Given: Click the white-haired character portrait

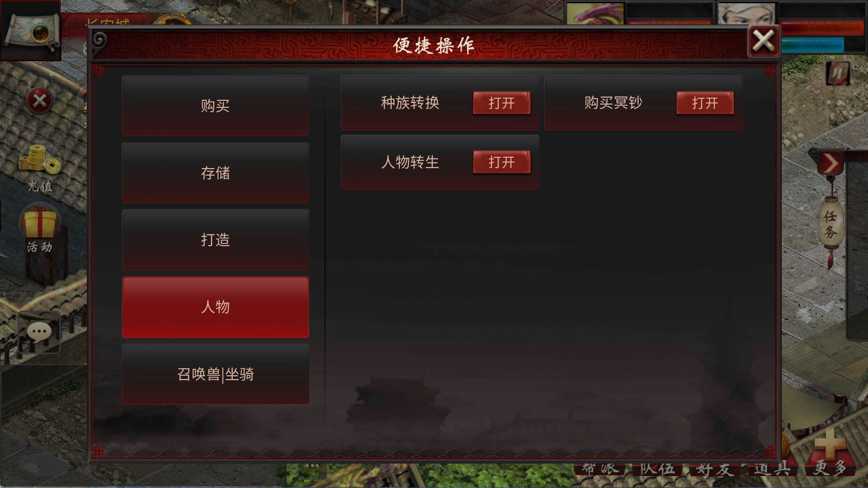Looking at the screenshot, I should coord(747,13).
